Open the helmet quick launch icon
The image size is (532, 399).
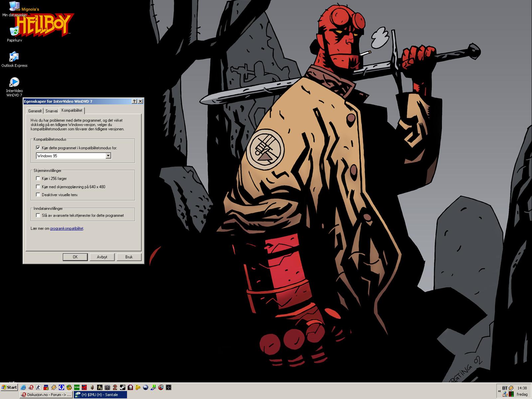click(x=107, y=387)
